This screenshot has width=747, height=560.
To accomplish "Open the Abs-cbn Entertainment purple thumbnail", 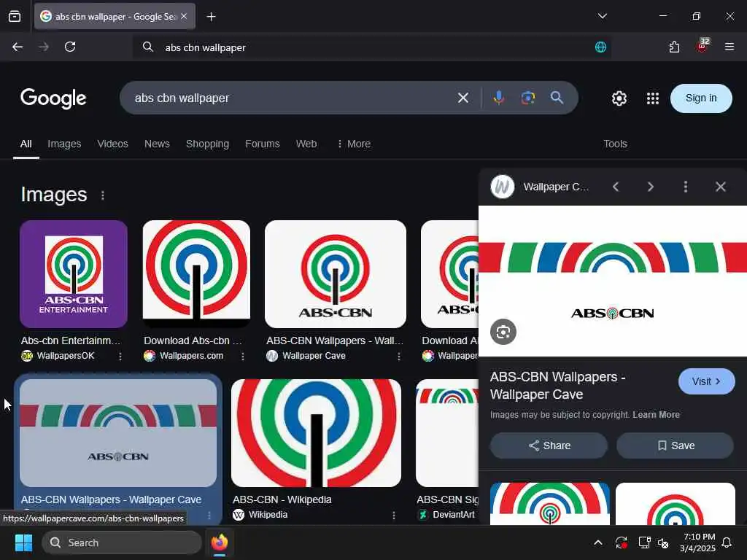I will pos(74,274).
